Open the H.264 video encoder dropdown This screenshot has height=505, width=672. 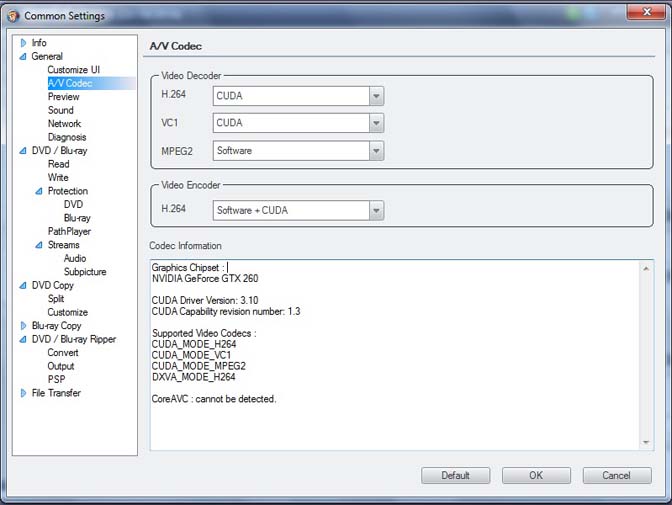[x=376, y=210]
